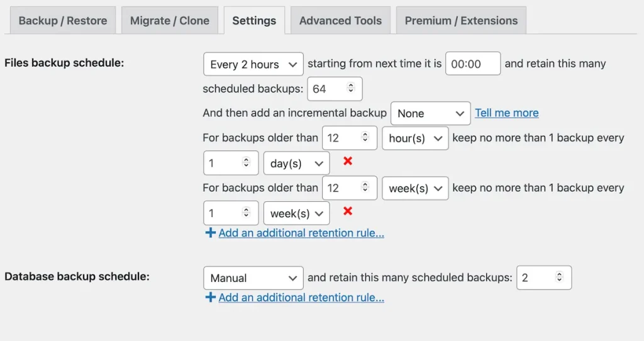Open the hour(s) unit dropdown
Image resolution: width=644 pixels, height=341 pixels.
(x=415, y=138)
